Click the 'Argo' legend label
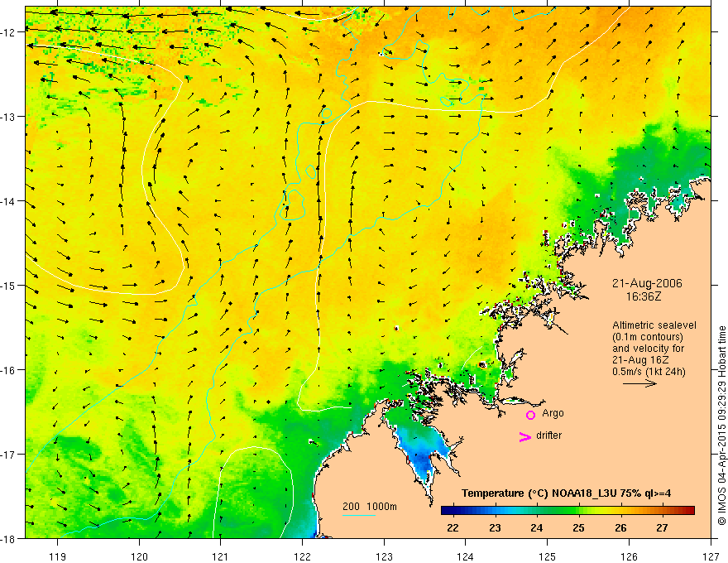Screen dimensions: 728x563 click(553, 413)
